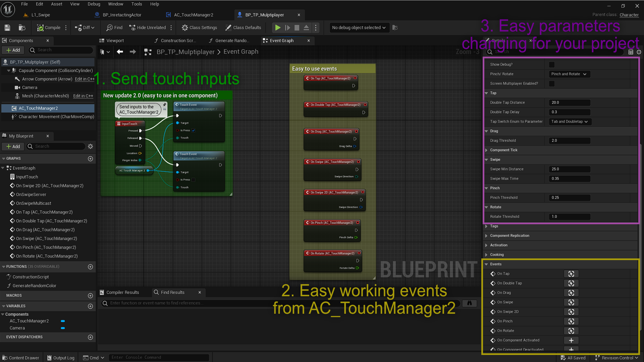Viewport: 644px width, 362px height.
Task: Open the Content Drawer
Action: 21,358
